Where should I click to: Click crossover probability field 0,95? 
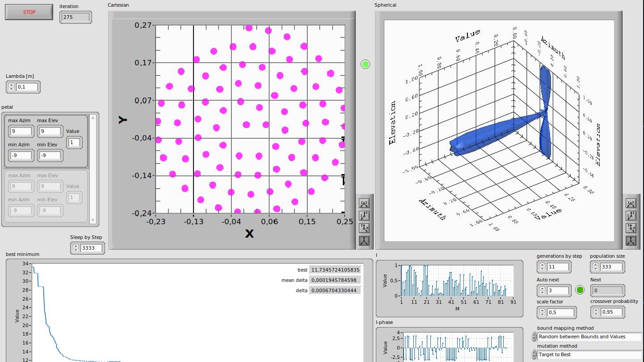611,312
